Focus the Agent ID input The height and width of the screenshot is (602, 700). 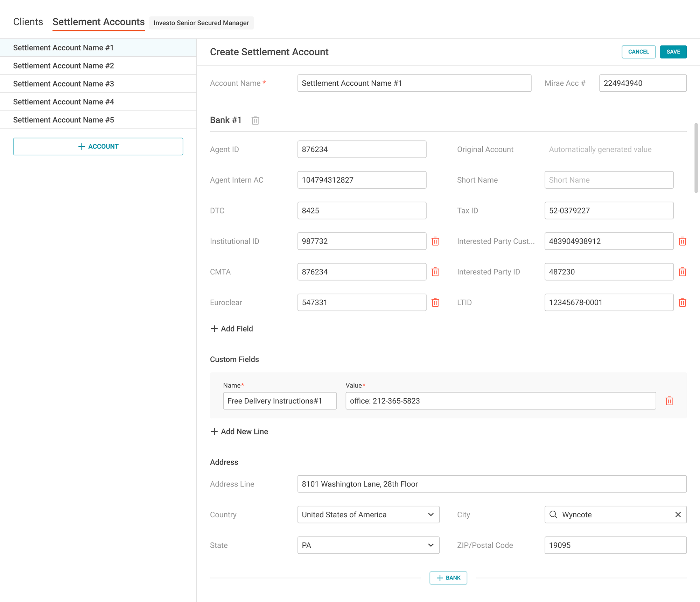point(362,149)
